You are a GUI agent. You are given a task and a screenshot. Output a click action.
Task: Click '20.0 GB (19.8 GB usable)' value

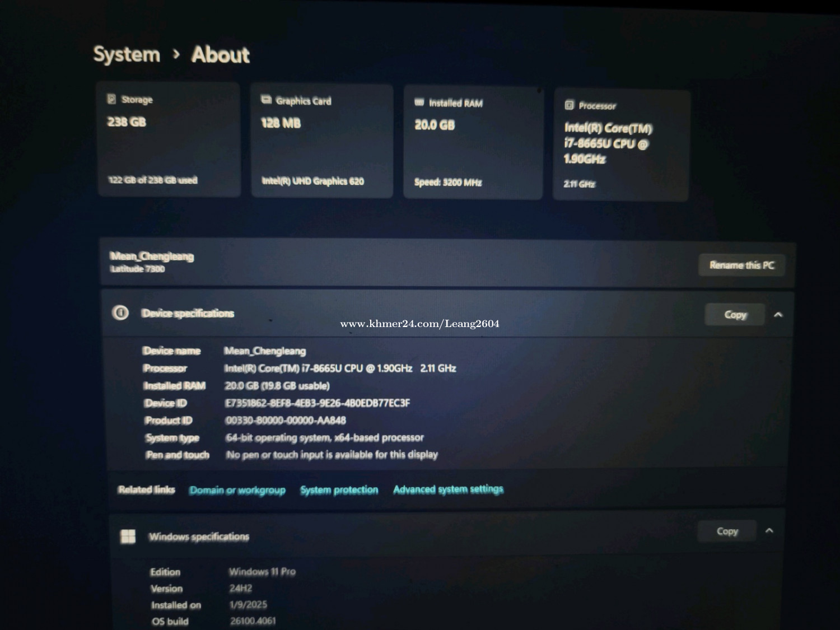(277, 386)
